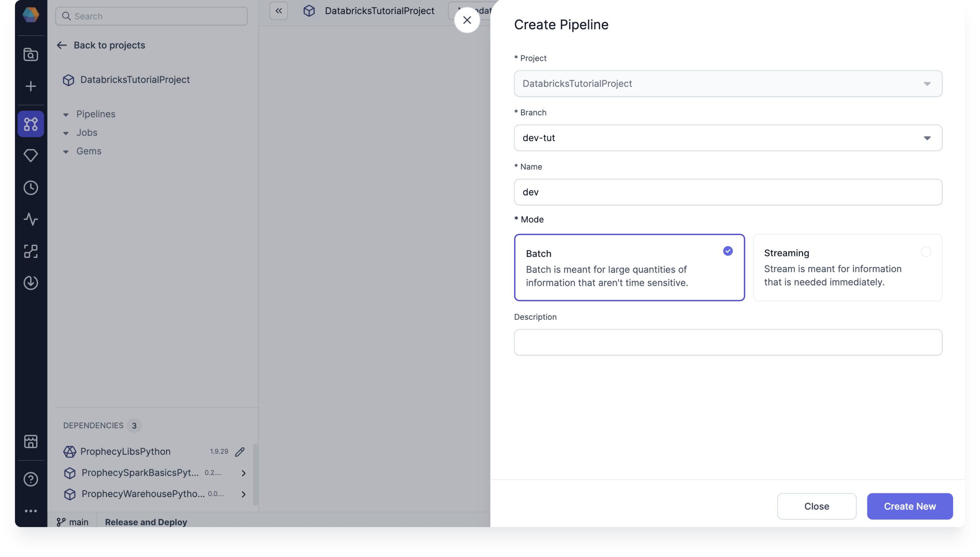This screenshot has width=980, height=557.
Task: Select the Batch mode option
Action: (x=629, y=267)
